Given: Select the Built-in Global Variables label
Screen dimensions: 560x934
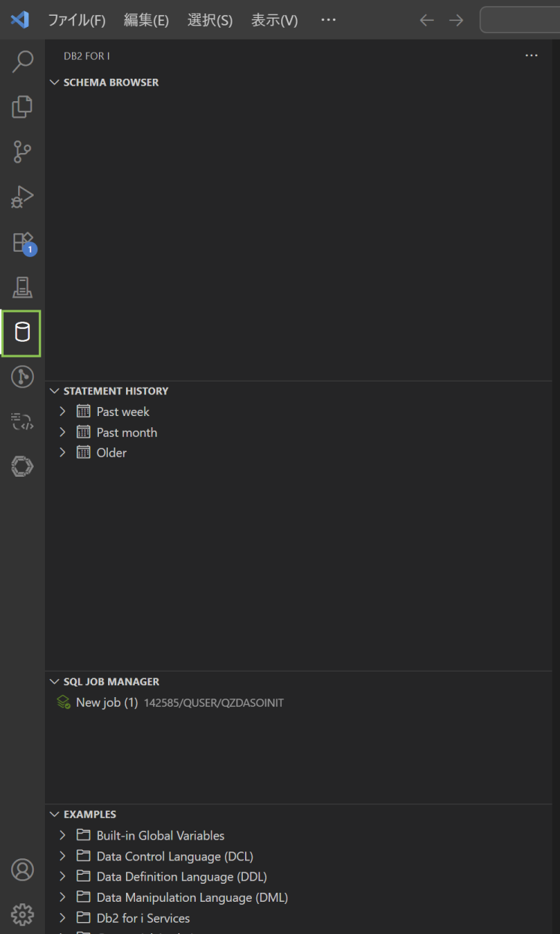Looking at the screenshot, I should (x=160, y=835).
